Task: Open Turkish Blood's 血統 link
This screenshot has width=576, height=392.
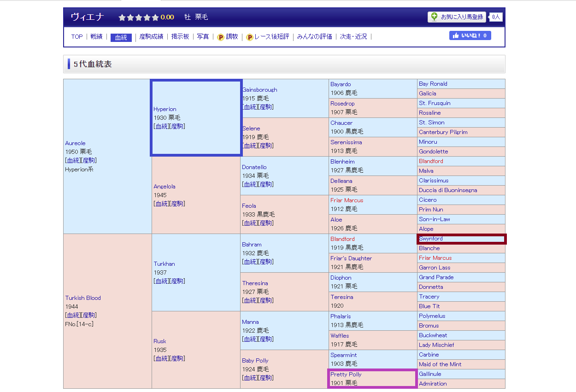Action: [x=74, y=315]
